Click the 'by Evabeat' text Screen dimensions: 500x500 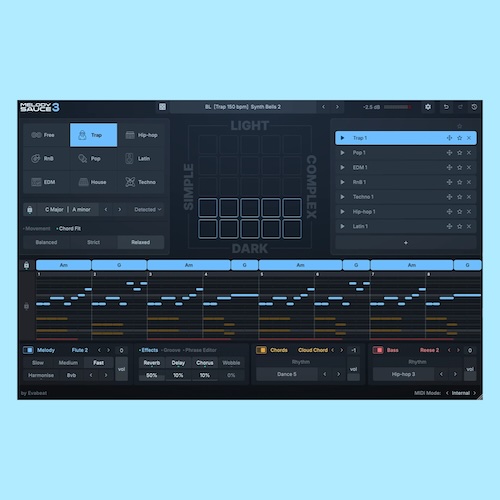(34, 393)
